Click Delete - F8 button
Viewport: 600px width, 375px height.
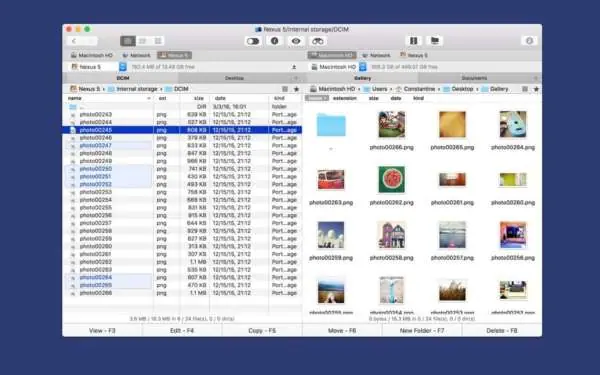pyautogui.click(x=502, y=331)
